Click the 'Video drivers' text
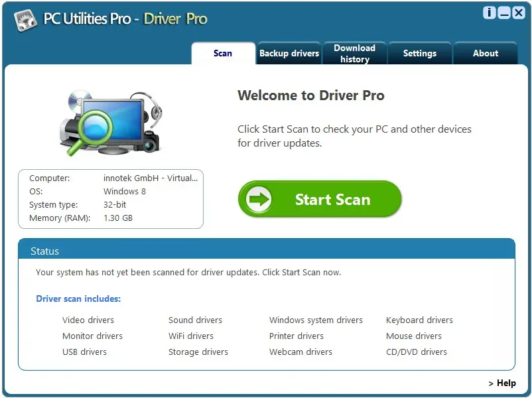 coord(88,320)
